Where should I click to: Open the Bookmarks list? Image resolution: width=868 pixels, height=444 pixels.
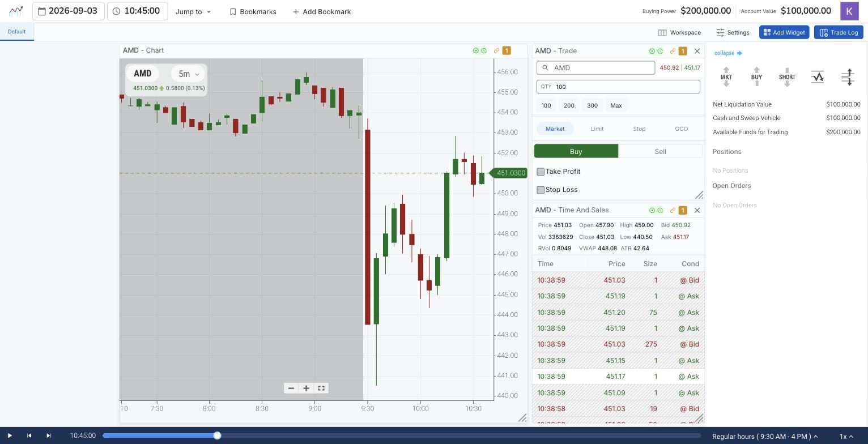[x=253, y=11]
